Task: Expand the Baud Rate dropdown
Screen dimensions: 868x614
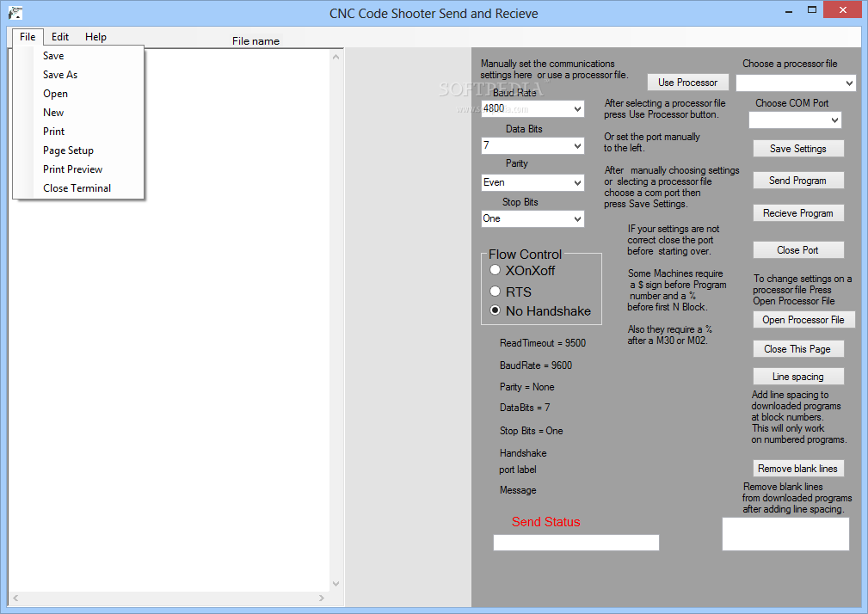Action: (577, 109)
